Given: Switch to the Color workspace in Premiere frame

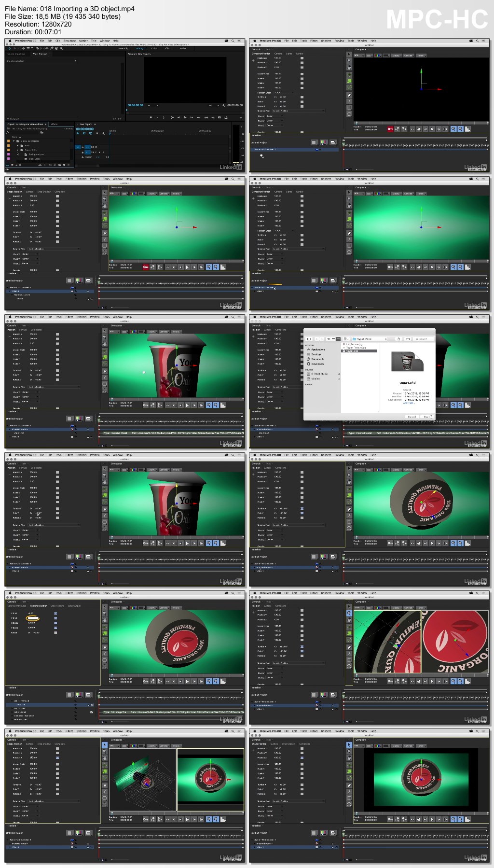Looking at the screenshot, I should 154,48.
